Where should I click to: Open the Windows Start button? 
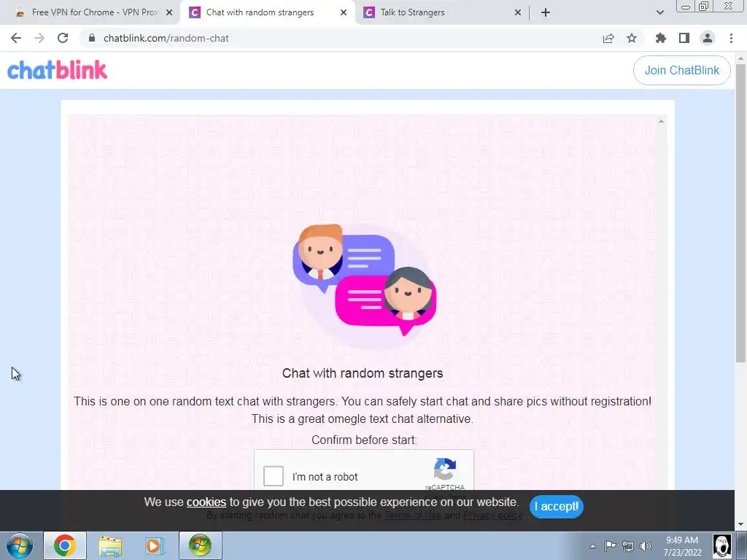pos(20,545)
